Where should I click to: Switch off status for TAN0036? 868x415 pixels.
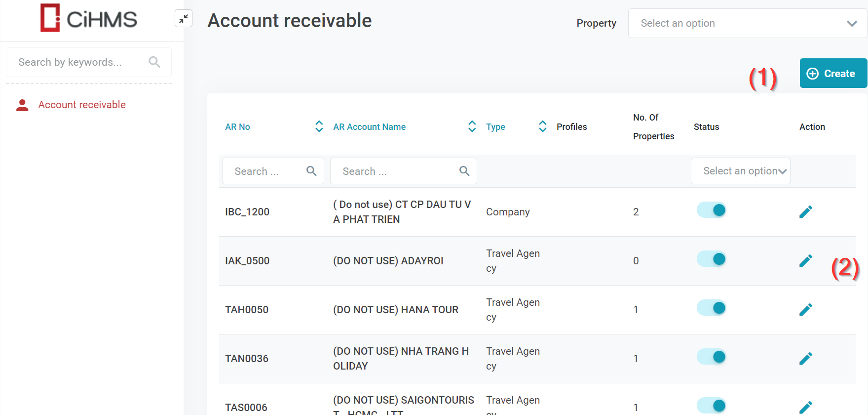click(x=712, y=357)
